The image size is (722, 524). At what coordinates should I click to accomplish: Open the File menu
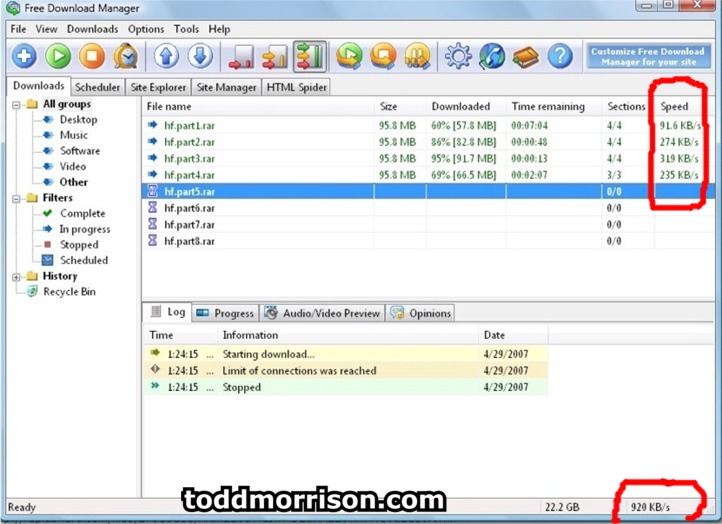pos(18,29)
